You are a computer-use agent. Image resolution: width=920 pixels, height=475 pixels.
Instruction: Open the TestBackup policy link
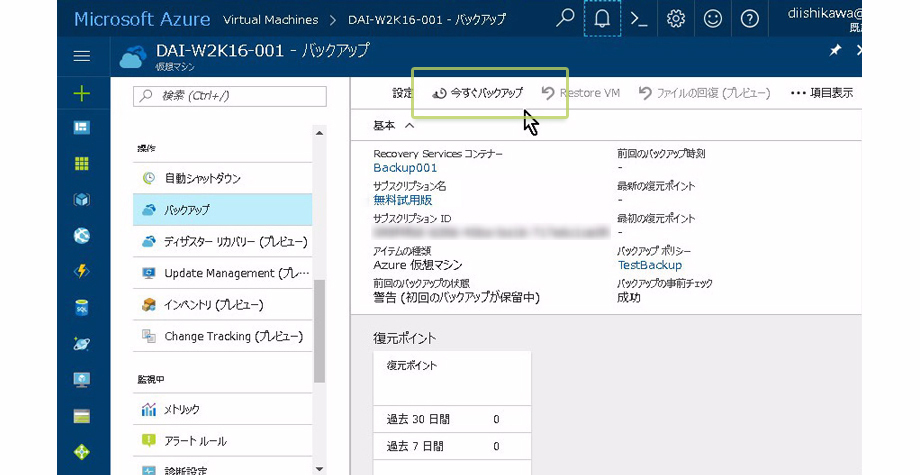[649, 265]
